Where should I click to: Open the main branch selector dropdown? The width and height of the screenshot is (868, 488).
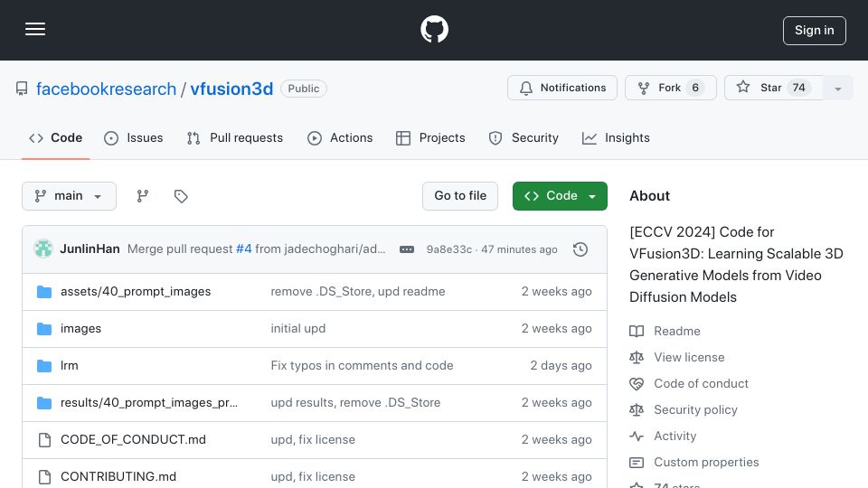(x=70, y=196)
